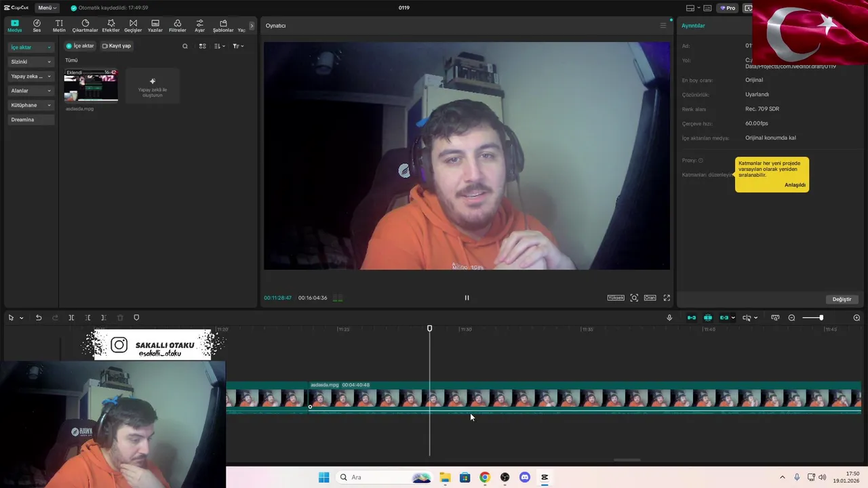Click the Oran aspect ratio button

pyautogui.click(x=650, y=298)
